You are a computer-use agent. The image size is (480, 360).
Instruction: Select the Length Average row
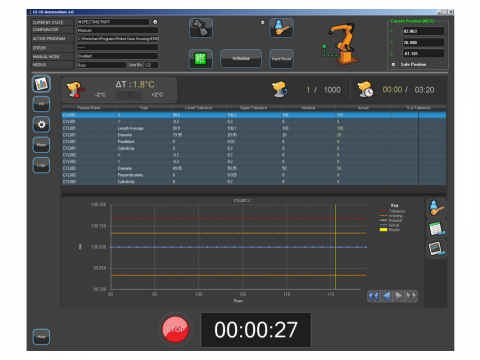[x=254, y=128]
